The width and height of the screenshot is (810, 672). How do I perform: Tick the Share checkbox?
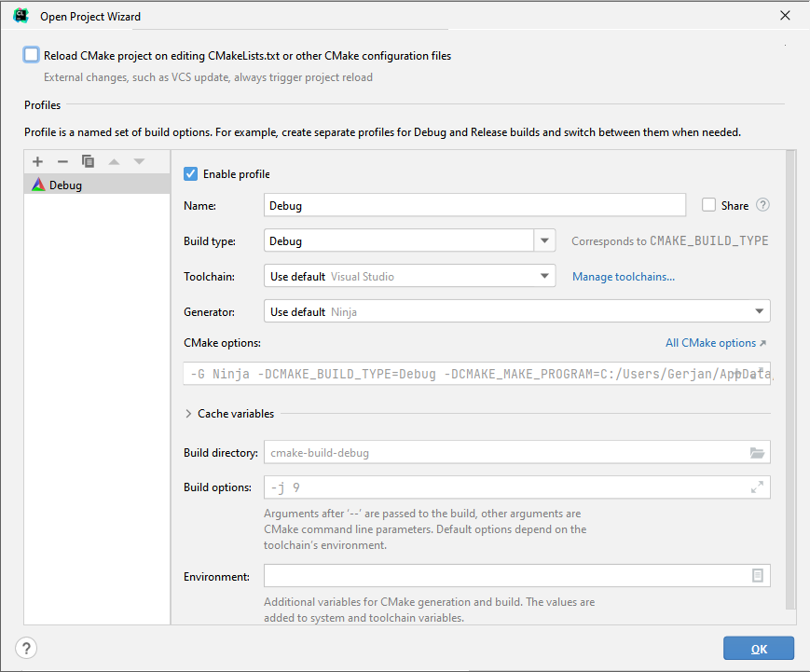(709, 205)
